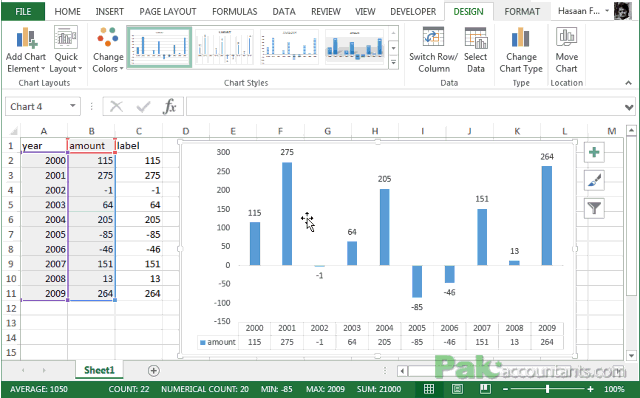The image size is (640, 398).
Task: Select the first highlighted chart style thumbnail
Action: [x=159, y=47]
